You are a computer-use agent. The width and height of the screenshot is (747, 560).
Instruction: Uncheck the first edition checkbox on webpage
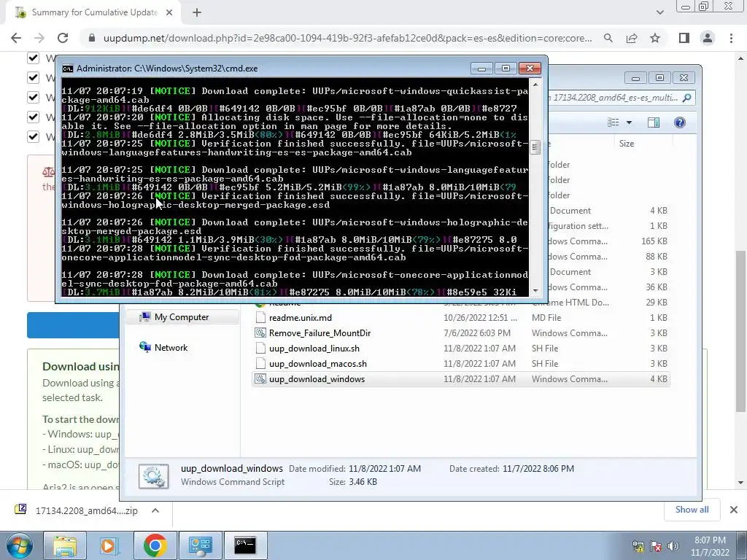[33, 58]
